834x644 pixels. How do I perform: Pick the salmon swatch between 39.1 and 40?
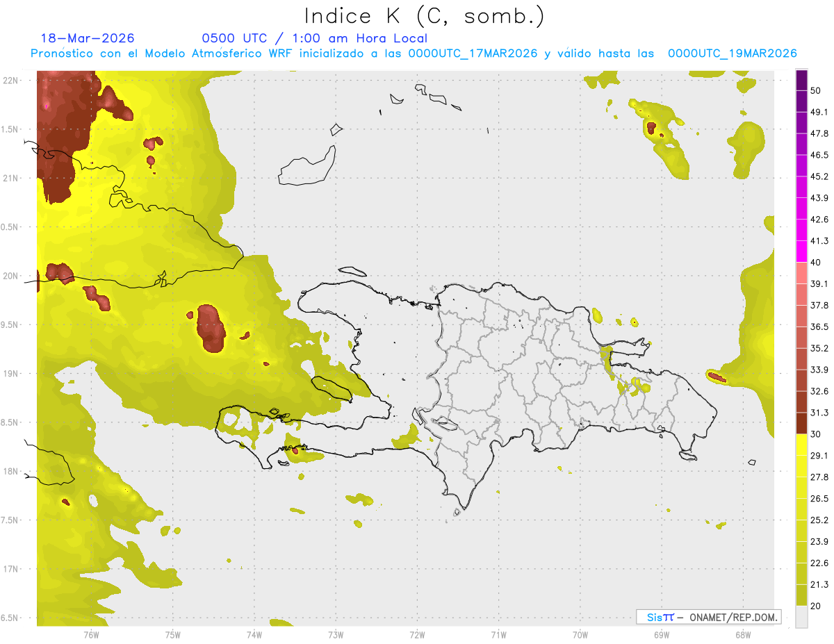coord(801,273)
